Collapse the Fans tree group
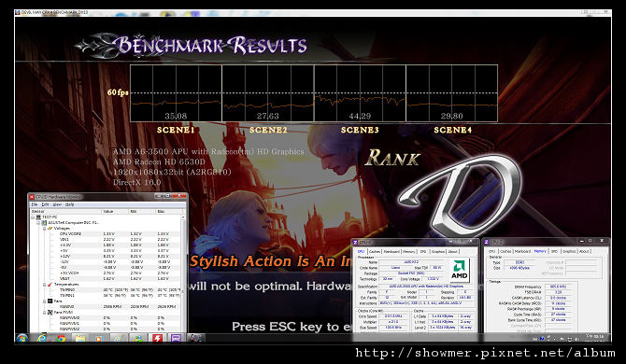 click(x=45, y=301)
